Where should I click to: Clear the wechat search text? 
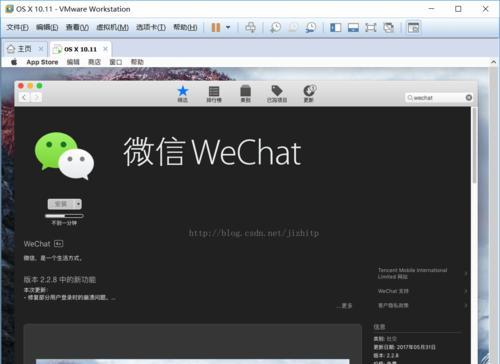(469, 97)
